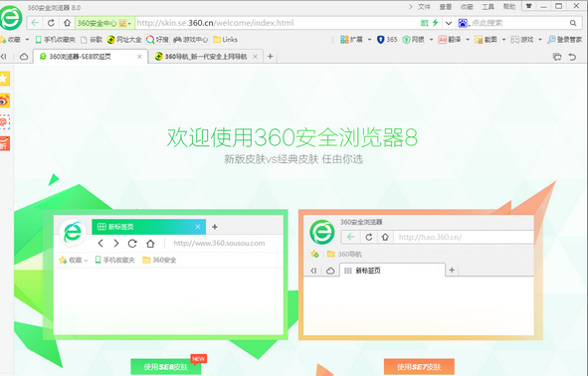Image resolution: width=588 pixels, height=376 pixels.
Task: Click the green 使用SE8皮肤 button
Action: point(166,367)
